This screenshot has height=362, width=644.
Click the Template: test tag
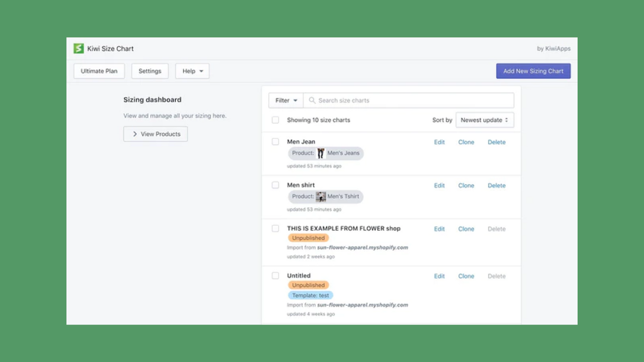(x=310, y=296)
